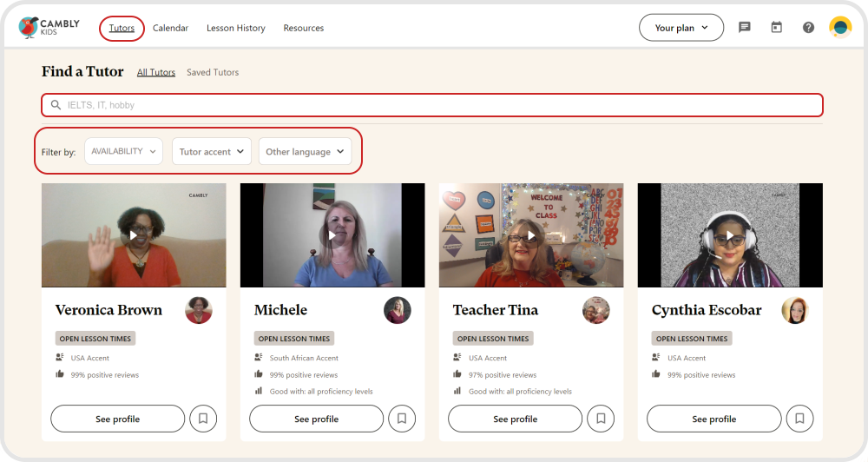Screen dimensions: 868x462
Task: Click the calendar icon in header
Action: point(776,28)
